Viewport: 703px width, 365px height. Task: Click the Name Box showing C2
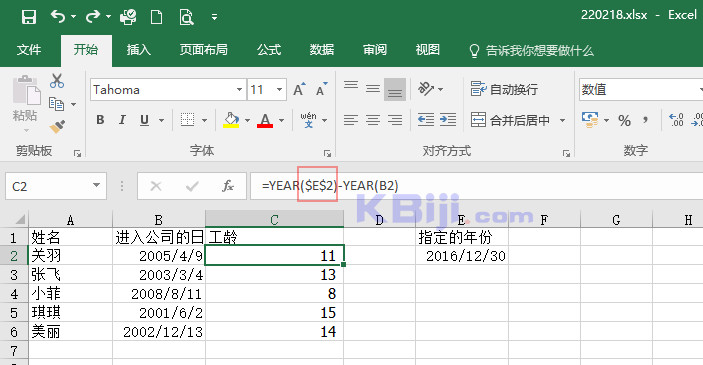point(56,186)
